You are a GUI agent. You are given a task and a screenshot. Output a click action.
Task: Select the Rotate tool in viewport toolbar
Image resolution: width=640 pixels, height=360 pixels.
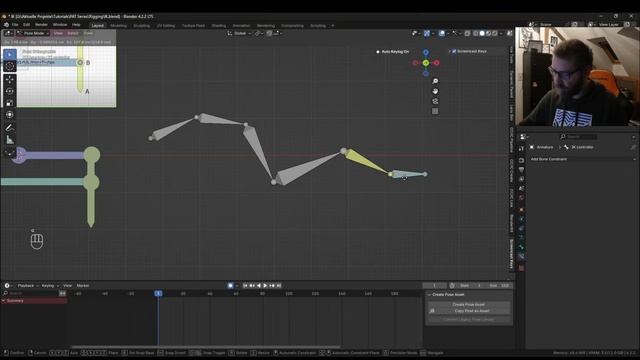click(x=10, y=91)
